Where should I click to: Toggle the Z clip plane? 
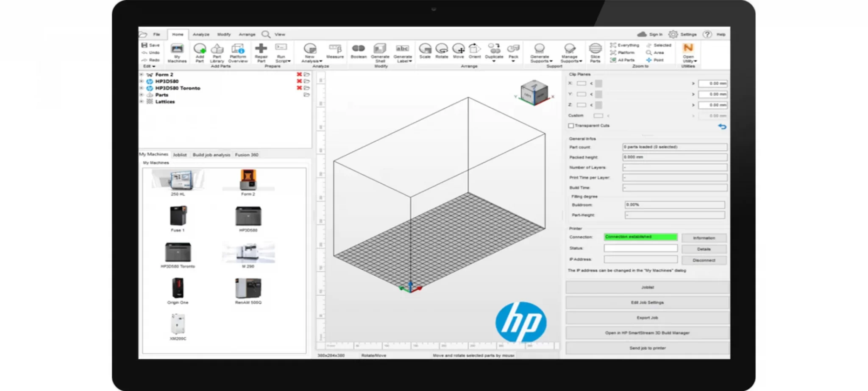[581, 105]
